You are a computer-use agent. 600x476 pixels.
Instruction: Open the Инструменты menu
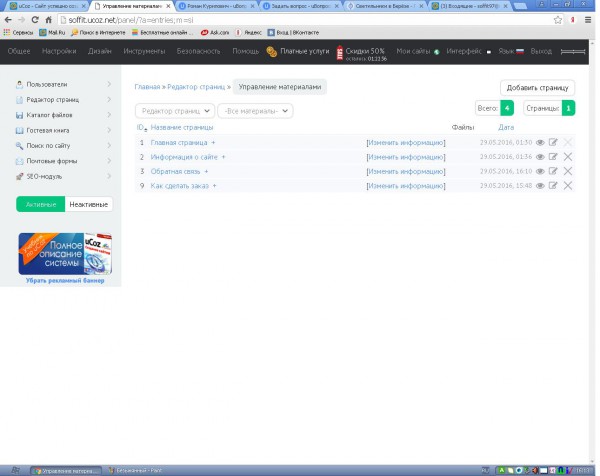(x=144, y=51)
